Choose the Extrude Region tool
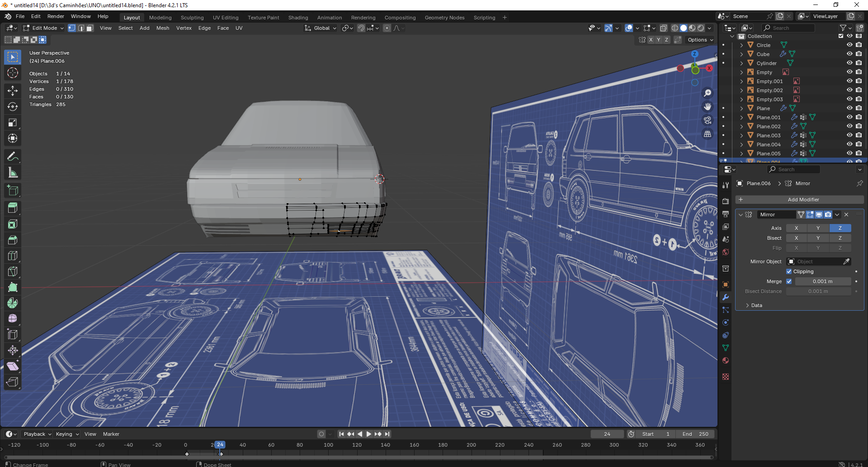The height and width of the screenshot is (467, 868). tap(13, 208)
